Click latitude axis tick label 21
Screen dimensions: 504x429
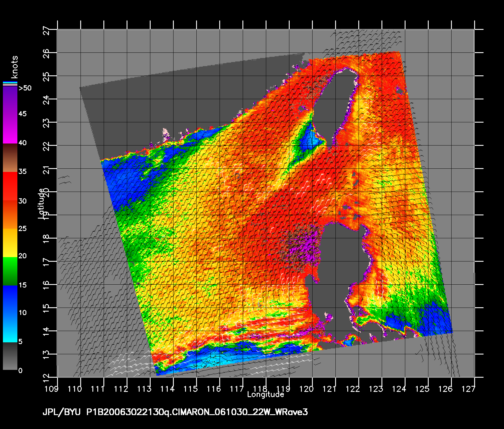pyautogui.click(x=46, y=170)
